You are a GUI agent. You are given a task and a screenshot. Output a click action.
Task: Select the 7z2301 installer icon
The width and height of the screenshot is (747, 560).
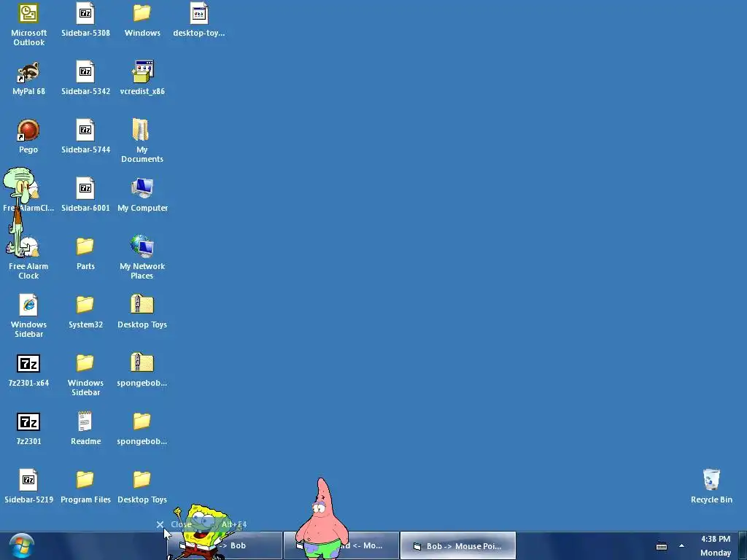pyautogui.click(x=28, y=422)
